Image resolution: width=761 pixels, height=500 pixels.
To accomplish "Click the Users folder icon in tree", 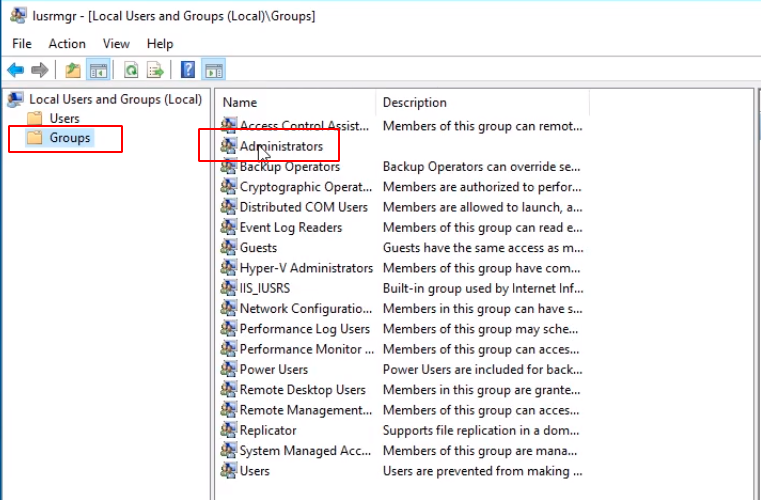I will click(34, 118).
